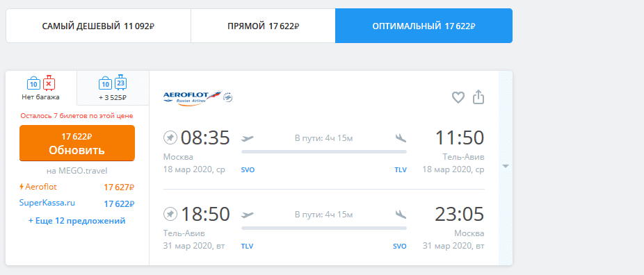
Task: Switch to the direct flights tab
Action: pyautogui.click(x=264, y=26)
